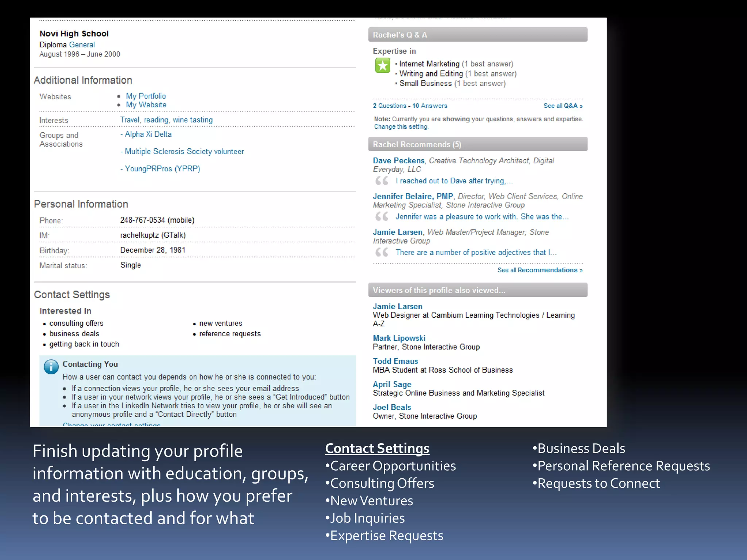The height and width of the screenshot is (560, 747).
Task: Click the green star expertise icon
Action: click(383, 66)
